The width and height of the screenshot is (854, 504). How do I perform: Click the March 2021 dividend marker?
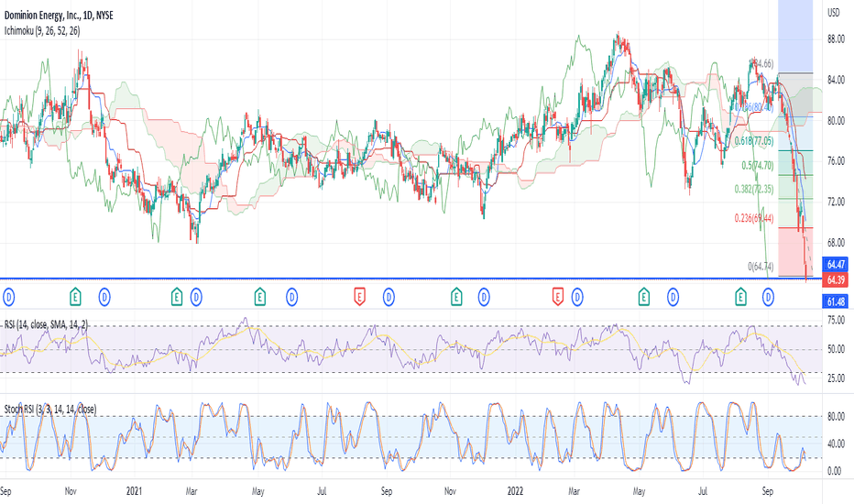click(x=196, y=298)
